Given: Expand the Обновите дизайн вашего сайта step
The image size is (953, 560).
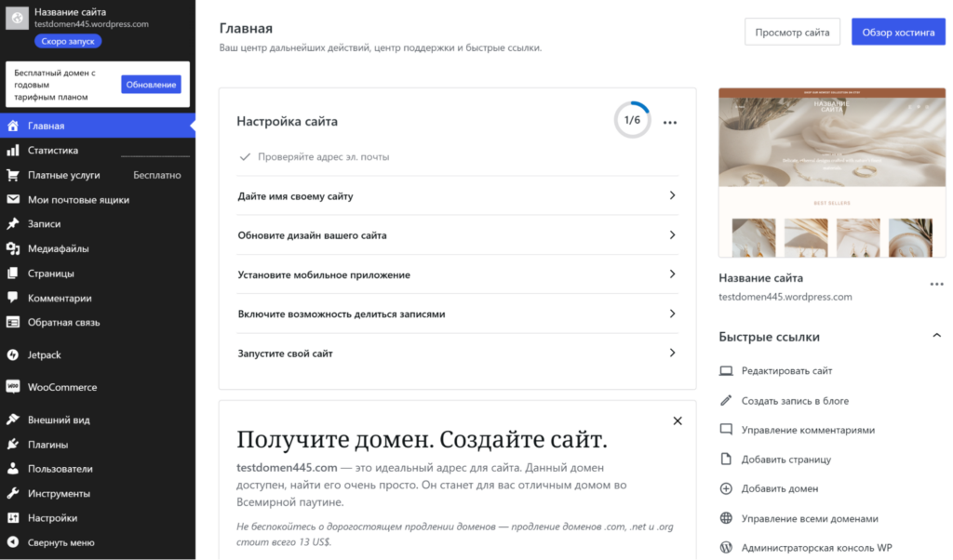Looking at the screenshot, I should pos(457,235).
